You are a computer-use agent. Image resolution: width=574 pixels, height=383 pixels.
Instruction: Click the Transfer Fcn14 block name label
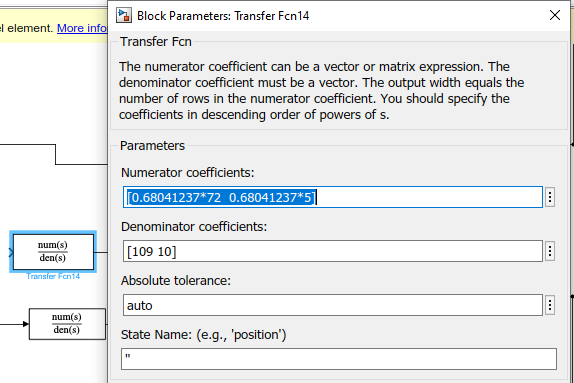point(53,276)
